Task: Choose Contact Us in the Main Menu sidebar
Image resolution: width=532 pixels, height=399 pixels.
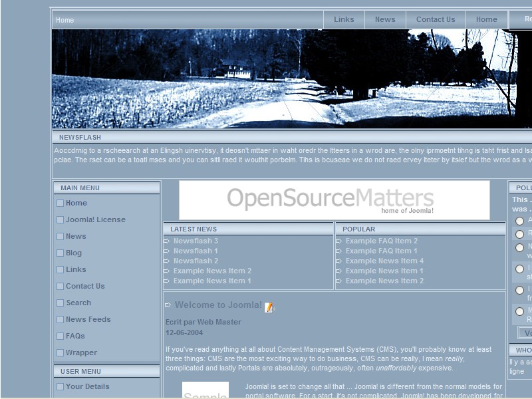Action: coord(85,286)
